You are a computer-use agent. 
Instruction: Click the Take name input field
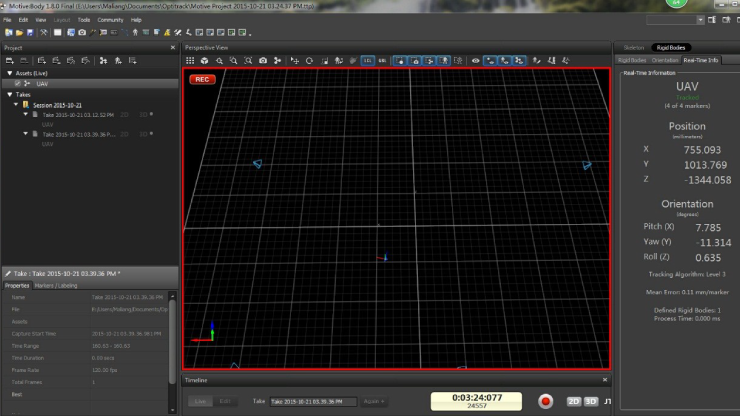tap(313, 401)
